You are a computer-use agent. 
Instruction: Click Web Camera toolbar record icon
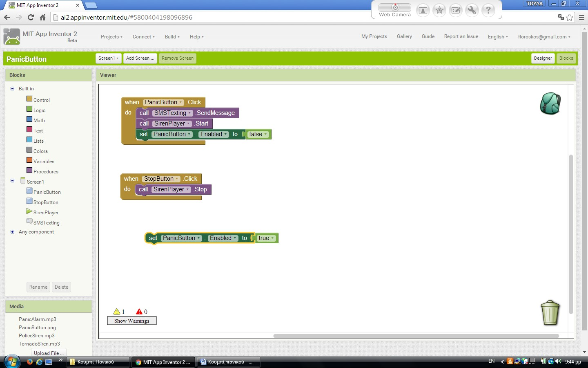pyautogui.click(x=395, y=7)
